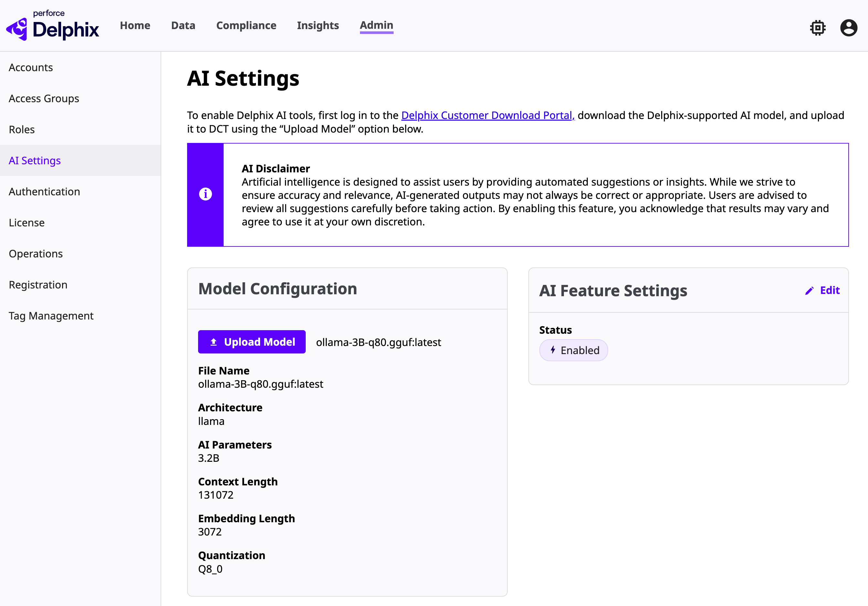Click the Context Length value 131072

pyautogui.click(x=216, y=495)
